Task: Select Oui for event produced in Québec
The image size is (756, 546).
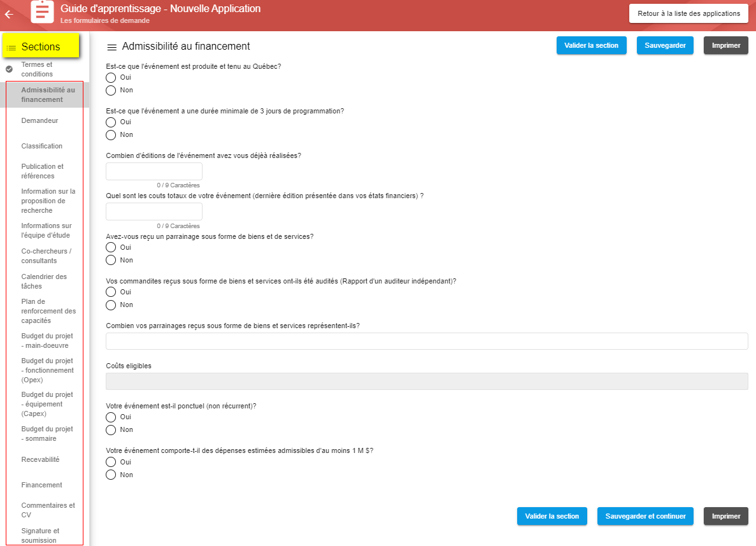Action: tap(111, 78)
